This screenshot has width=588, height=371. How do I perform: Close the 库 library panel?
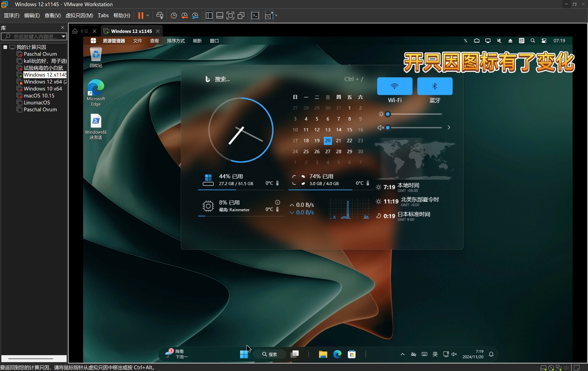click(x=63, y=27)
